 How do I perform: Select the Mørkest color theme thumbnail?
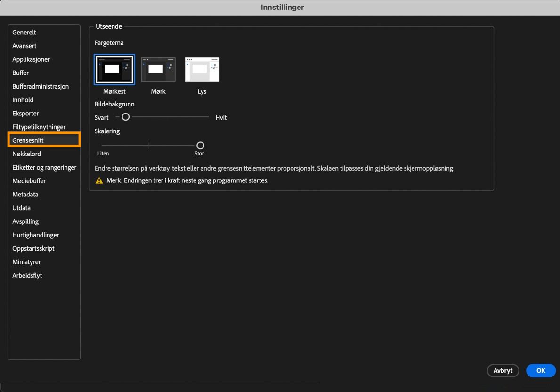114,69
